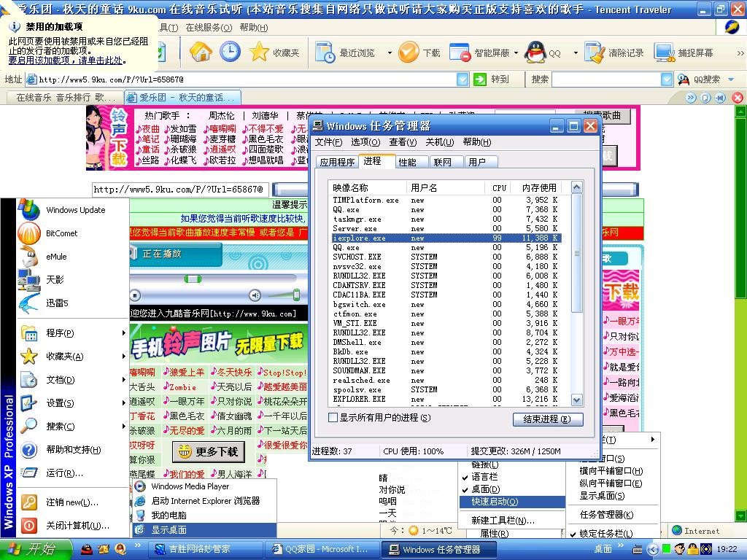Click the 开始 Start button

pos(36,549)
